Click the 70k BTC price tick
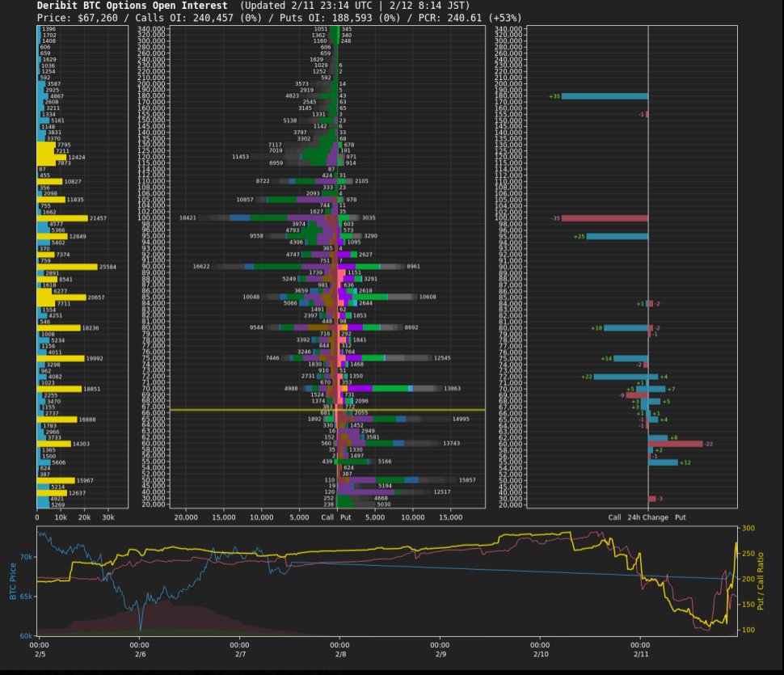Viewport: 784px width, 675px height. (26, 557)
